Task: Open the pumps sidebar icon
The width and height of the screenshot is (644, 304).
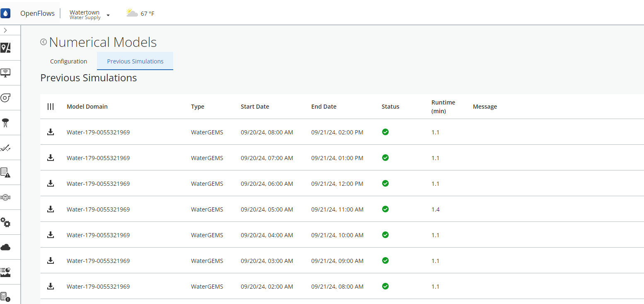Action: coord(5,98)
